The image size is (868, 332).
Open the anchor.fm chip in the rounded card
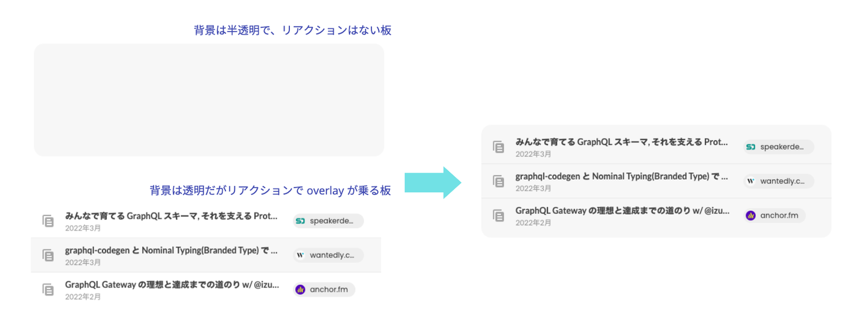point(774,215)
